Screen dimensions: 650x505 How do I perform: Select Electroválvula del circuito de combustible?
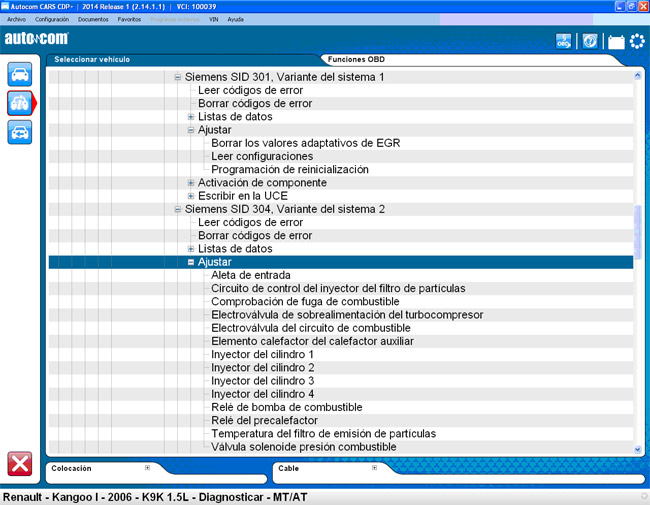tap(311, 328)
